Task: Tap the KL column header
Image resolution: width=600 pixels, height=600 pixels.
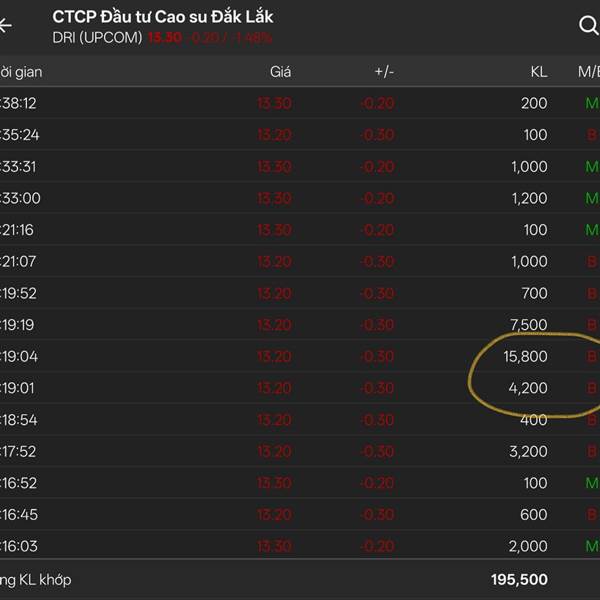Action: tap(538, 72)
